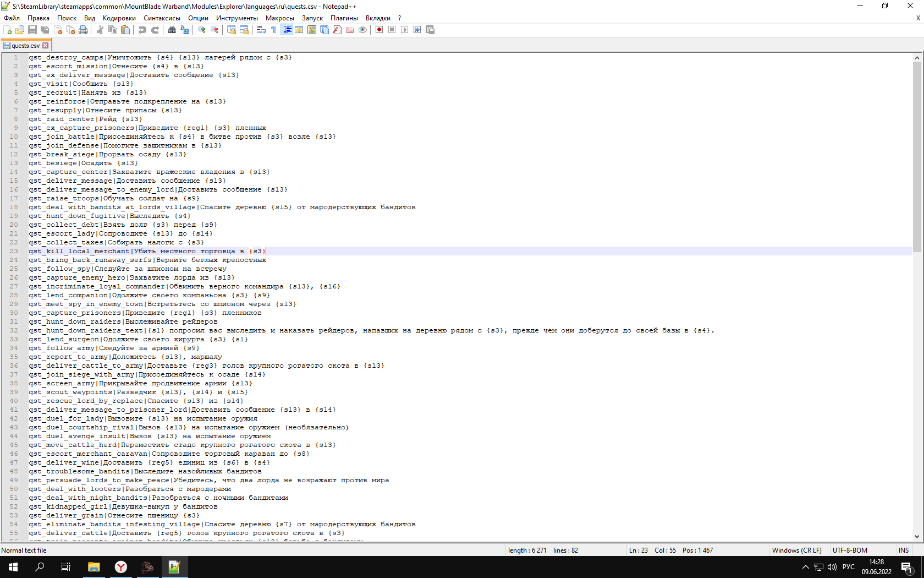Open the Опции menu
Image resolution: width=924 pixels, height=578 pixels.
pyautogui.click(x=198, y=18)
